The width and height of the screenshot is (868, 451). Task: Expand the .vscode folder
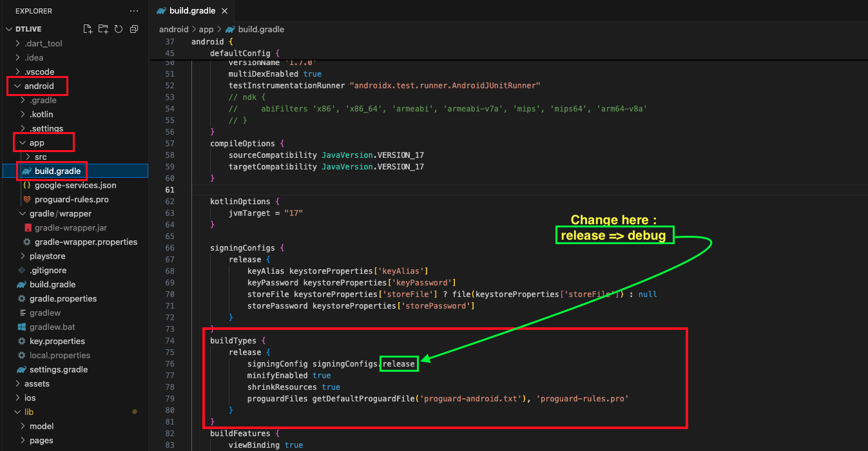[x=19, y=72]
